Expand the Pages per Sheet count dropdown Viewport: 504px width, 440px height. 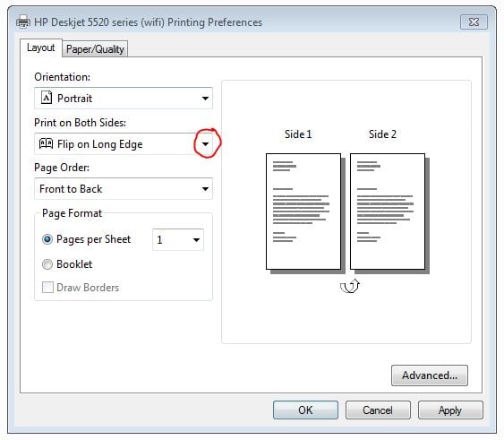pos(196,239)
